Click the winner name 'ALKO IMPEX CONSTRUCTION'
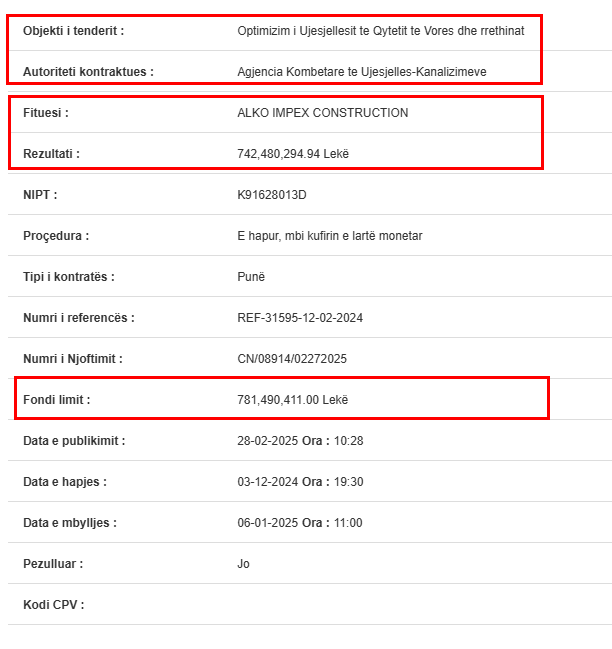The width and height of the screenshot is (612, 649). pos(323,113)
